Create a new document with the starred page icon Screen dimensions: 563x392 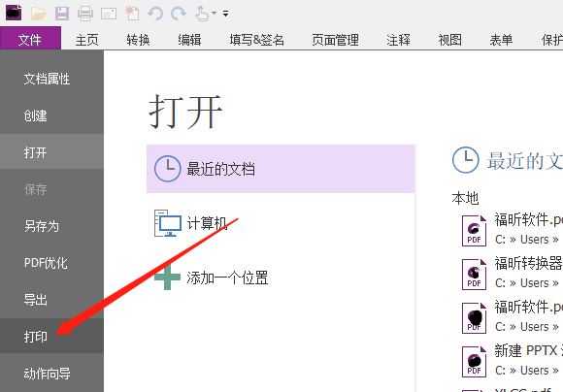132,14
